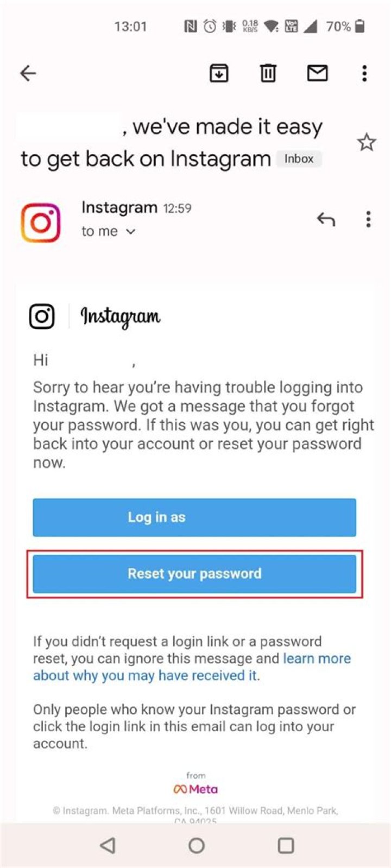The width and height of the screenshot is (391, 868).
Task: Mark email as unread with envelope icon
Action: (x=317, y=73)
